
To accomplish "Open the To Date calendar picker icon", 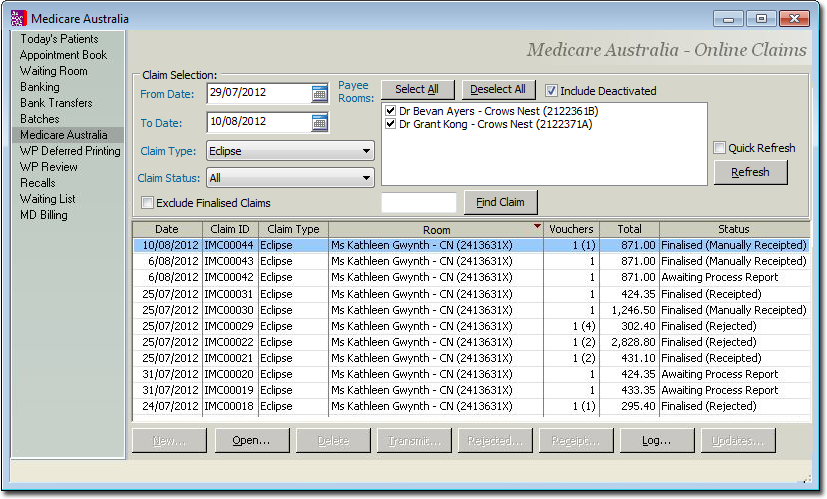I will (x=319, y=123).
